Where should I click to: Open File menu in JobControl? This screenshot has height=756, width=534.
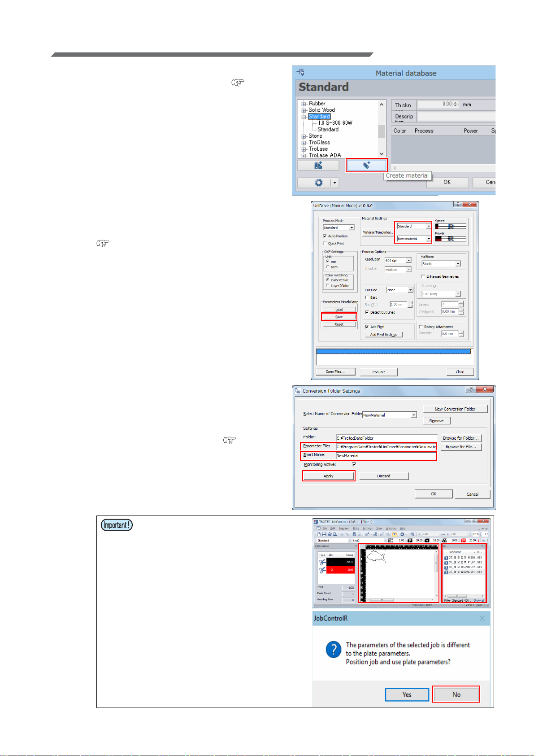pos(325,529)
